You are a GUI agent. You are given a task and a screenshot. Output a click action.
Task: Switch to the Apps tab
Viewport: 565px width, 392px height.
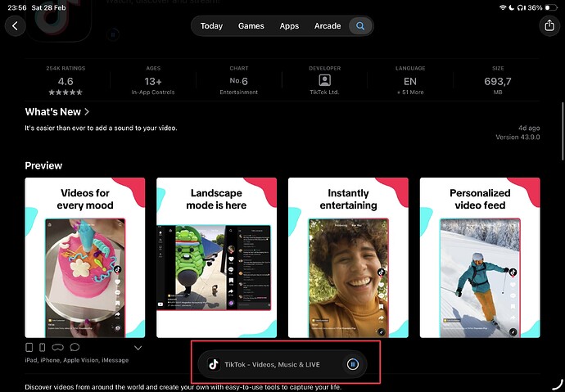tap(289, 26)
